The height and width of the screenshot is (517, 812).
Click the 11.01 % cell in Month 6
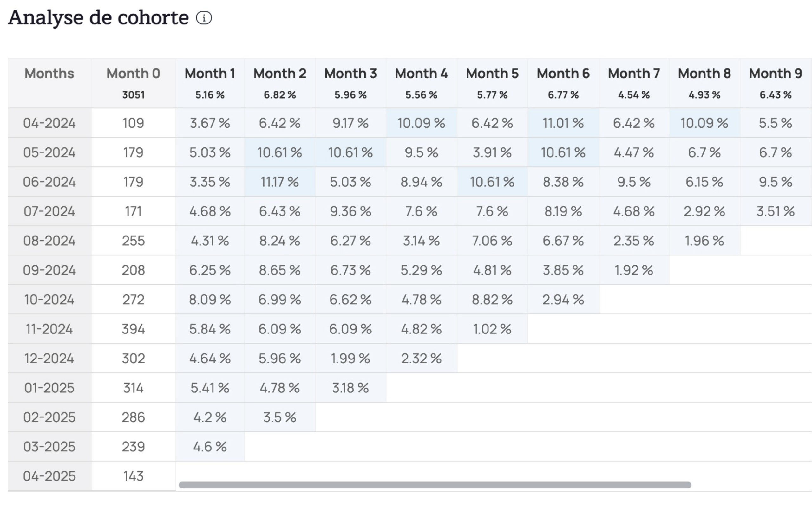pos(563,123)
